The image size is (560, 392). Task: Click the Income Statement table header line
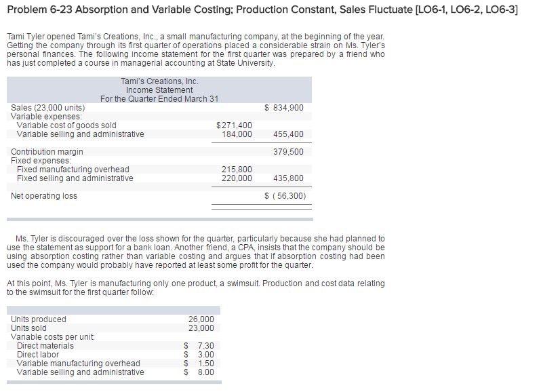(x=159, y=90)
